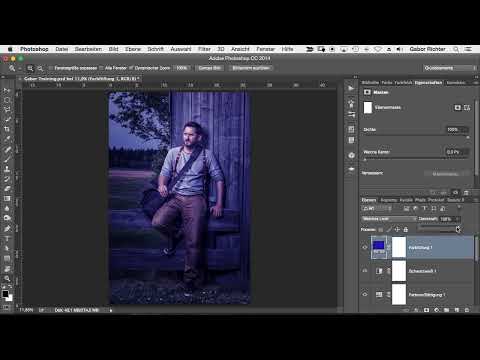Create a new group folder icon
This screenshot has width=480, height=360.
446,310
